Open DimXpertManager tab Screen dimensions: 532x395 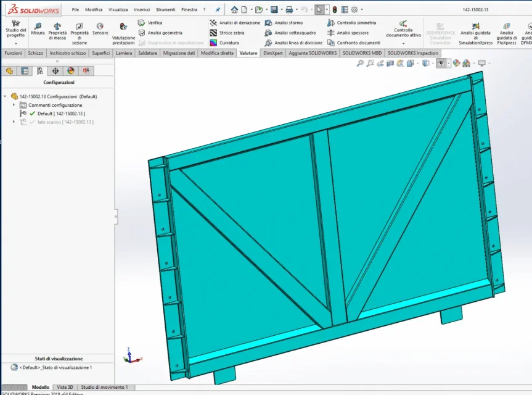pyautogui.click(x=55, y=70)
